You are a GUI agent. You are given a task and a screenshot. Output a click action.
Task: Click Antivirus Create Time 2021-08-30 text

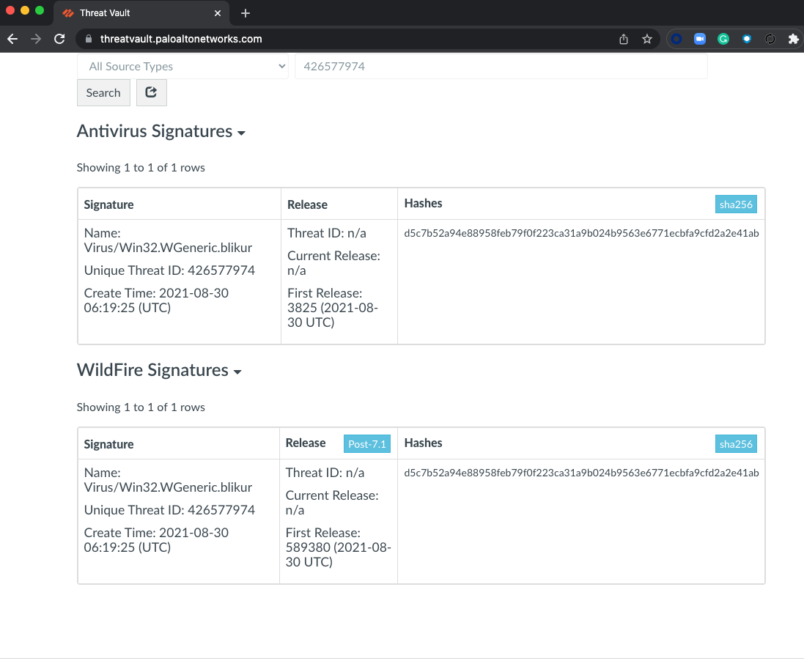(x=156, y=300)
